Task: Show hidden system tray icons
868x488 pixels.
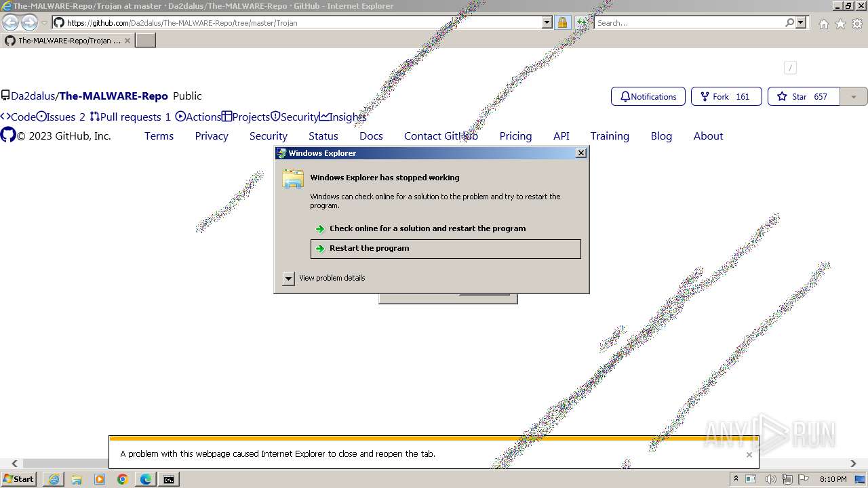Action: point(736,479)
